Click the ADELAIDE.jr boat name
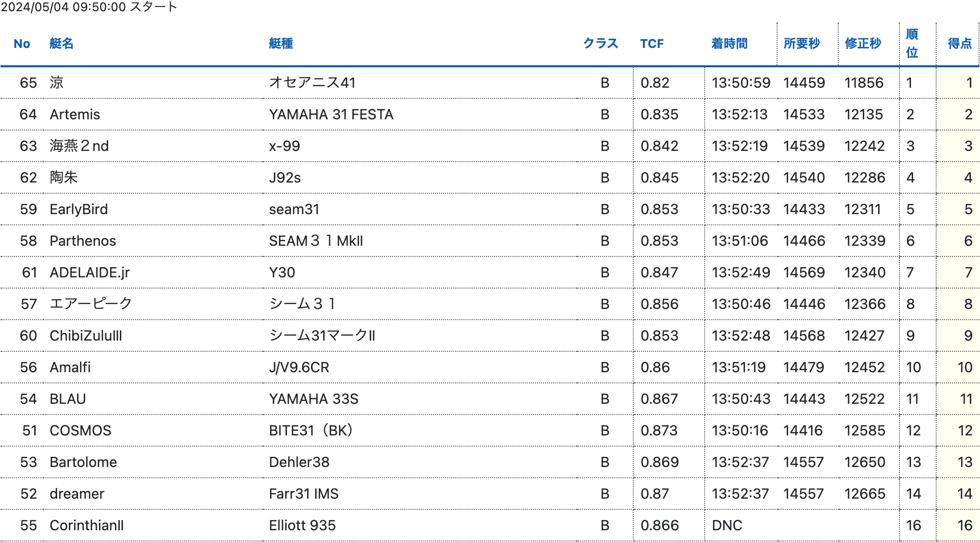The image size is (980, 542). (90, 273)
